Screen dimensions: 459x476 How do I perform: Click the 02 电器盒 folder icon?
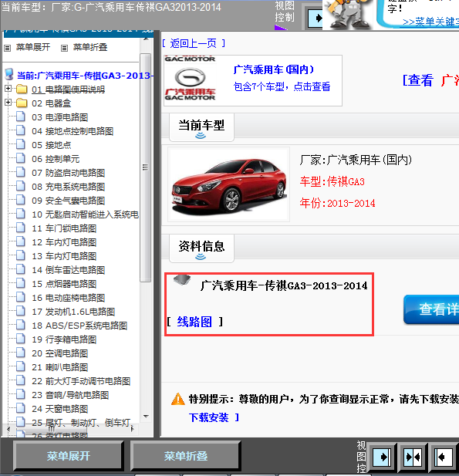pyautogui.click(x=22, y=103)
